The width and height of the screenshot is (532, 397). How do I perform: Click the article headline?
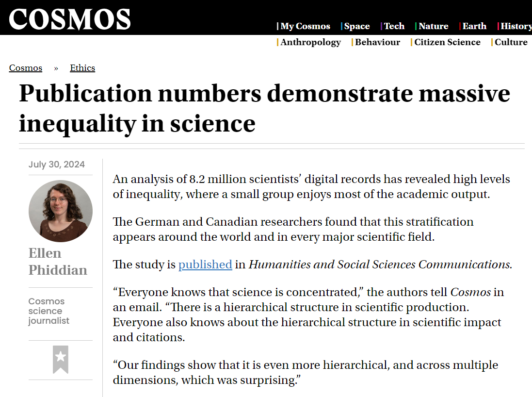pos(264,108)
